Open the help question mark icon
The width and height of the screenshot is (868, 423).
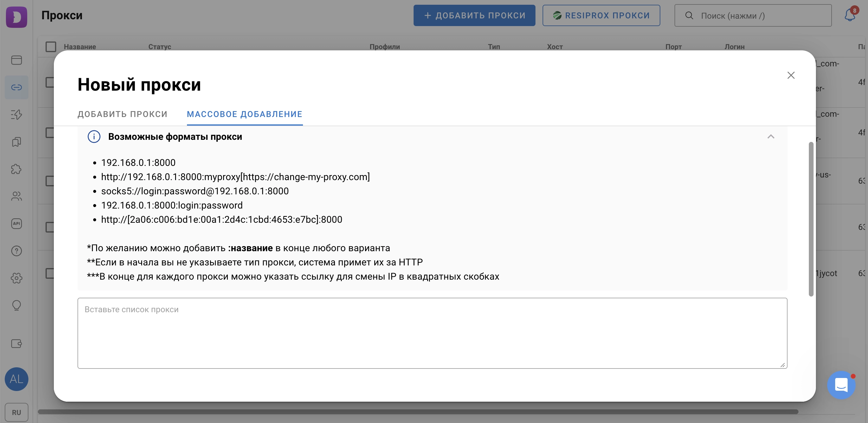pos(17,251)
